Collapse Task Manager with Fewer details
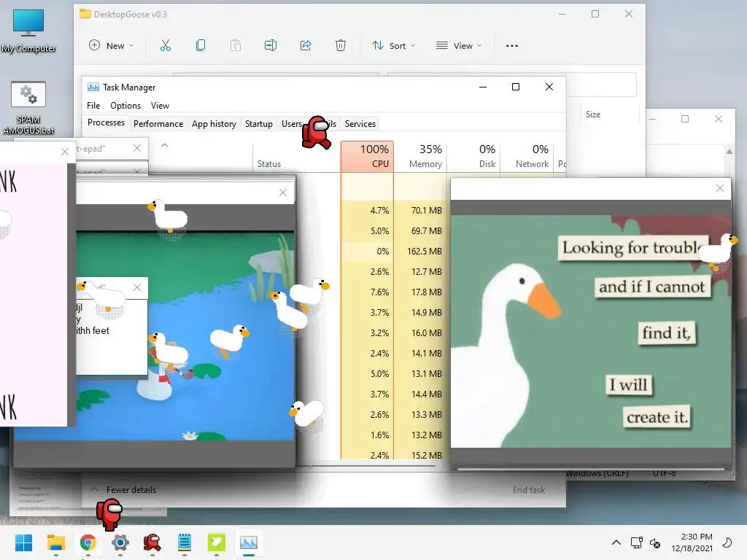747x560 pixels. pyautogui.click(x=123, y=489)
